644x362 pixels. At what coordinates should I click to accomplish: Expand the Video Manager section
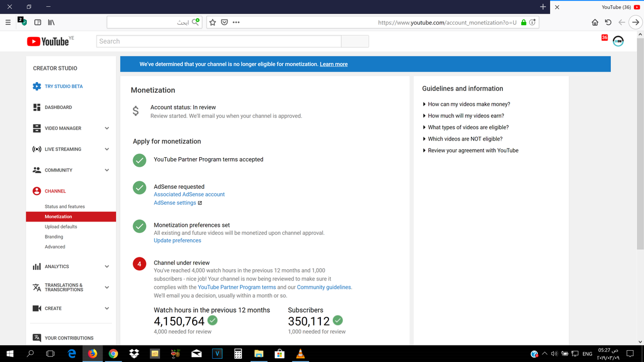[x=107, y=128]
